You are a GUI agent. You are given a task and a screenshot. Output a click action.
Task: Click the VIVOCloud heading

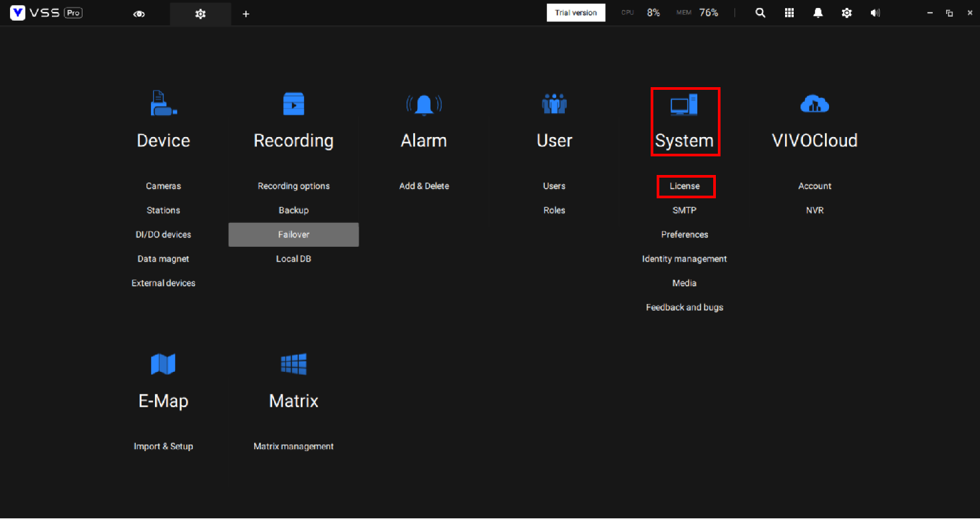(x=814, y=140)
